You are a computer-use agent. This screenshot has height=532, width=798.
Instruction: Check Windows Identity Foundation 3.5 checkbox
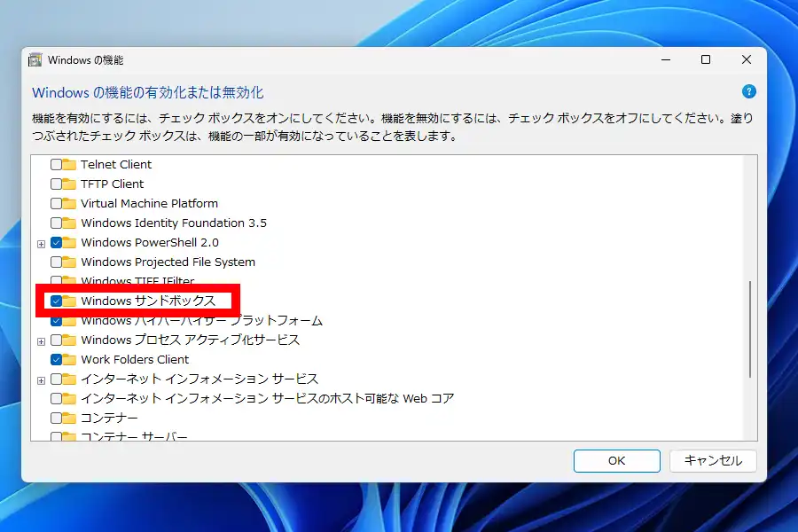point(56,223)
